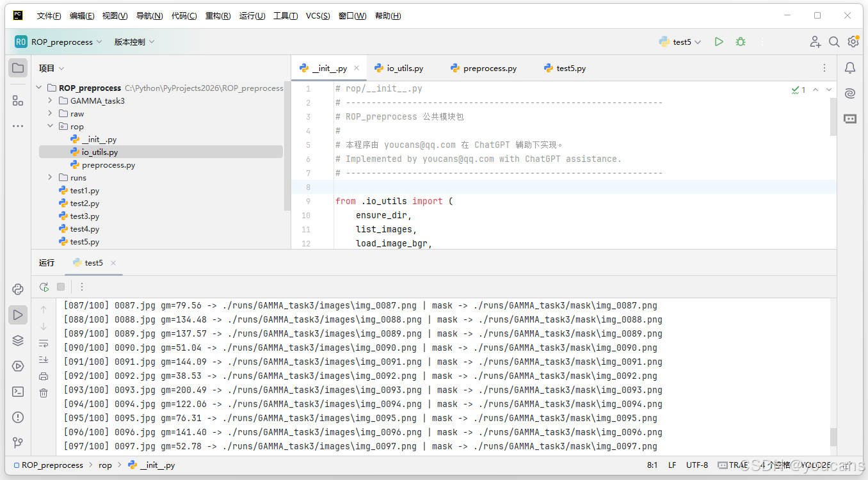Open the Problems tool window icon
Viewport: 868px width, 480px height.
pos(18,417)
